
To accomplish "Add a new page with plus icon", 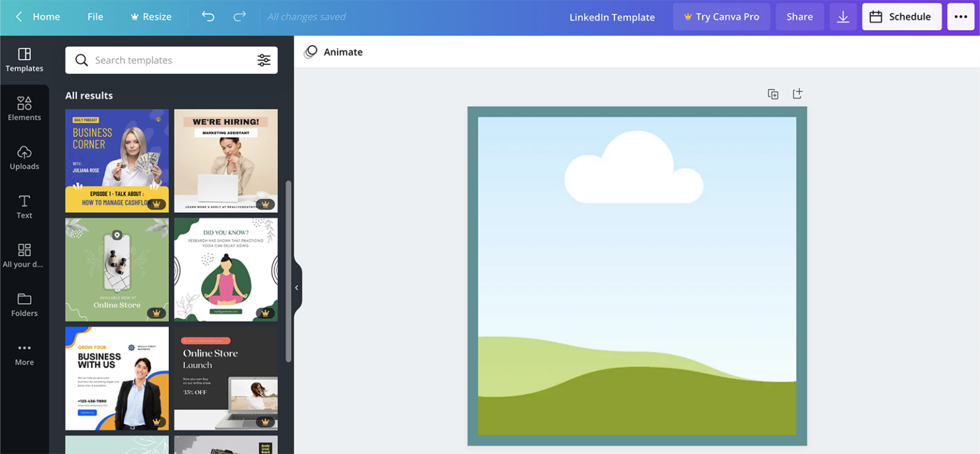I will (x=797, y=94).
